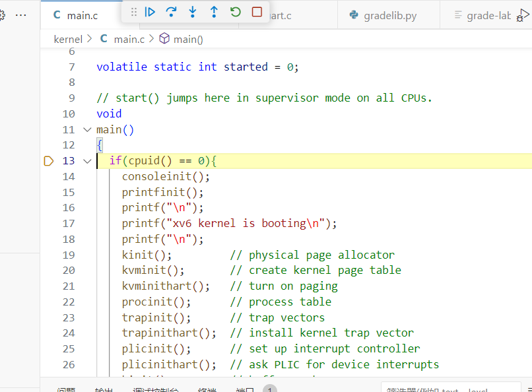The width and height of the screenshot is (532, 392).
Task: Open the main() symbol breadcrumb
Action: click(x=188, y=39)
